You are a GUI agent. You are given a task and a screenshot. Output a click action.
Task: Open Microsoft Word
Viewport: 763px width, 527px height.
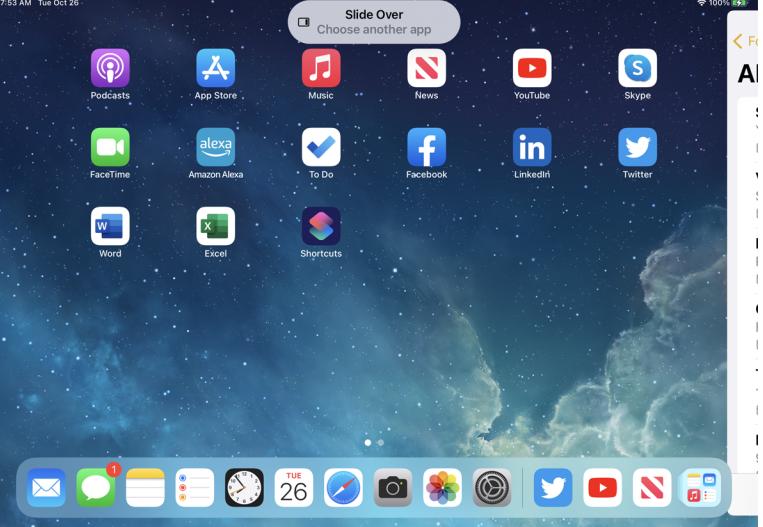tap(110, 226)
